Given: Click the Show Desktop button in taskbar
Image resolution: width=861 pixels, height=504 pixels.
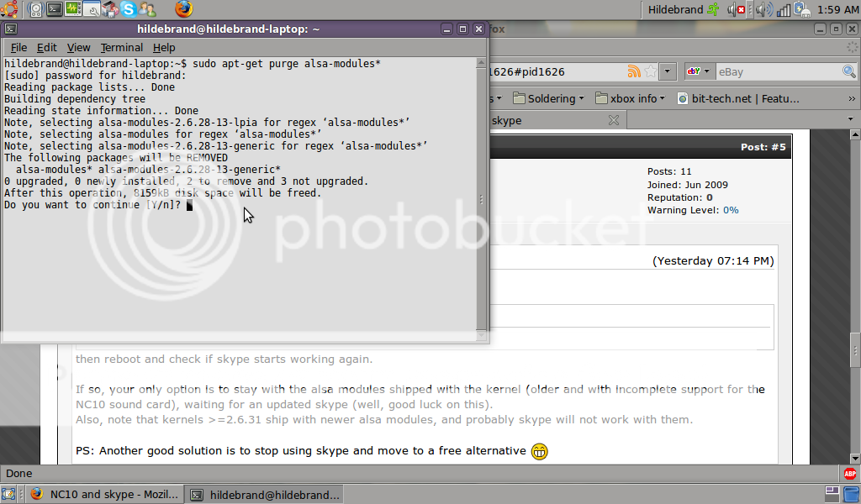Looking at the screenshot, I should [x=8, y=494].
